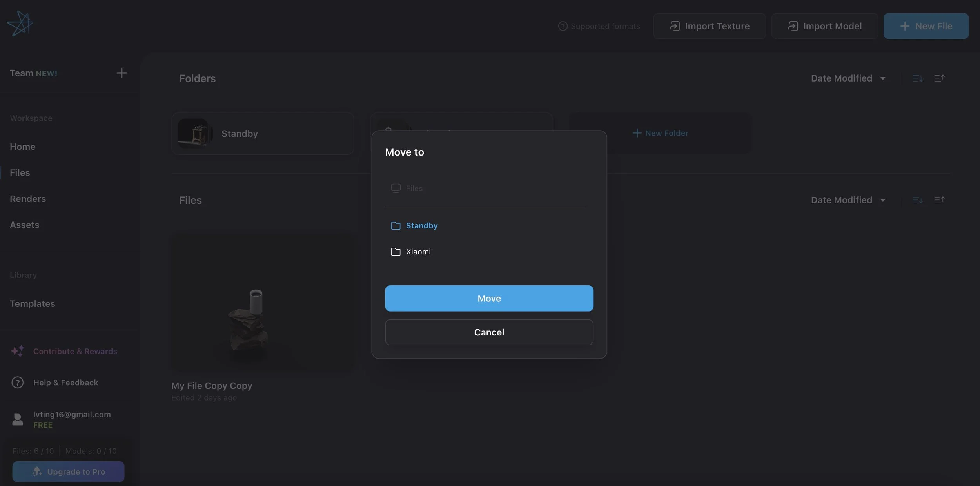Sort folders descending with sort icon
The height and width of the screenshot is (486, 980).
coord(917,78)
